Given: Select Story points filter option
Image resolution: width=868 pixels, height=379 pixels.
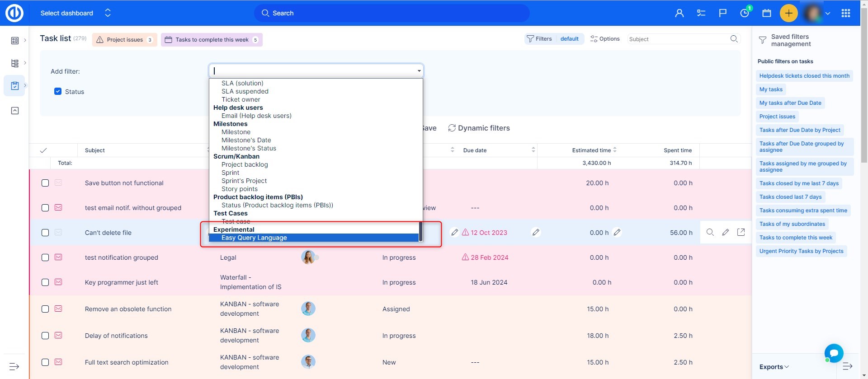Looking at the screenshot, I should (x=240, y=189).
